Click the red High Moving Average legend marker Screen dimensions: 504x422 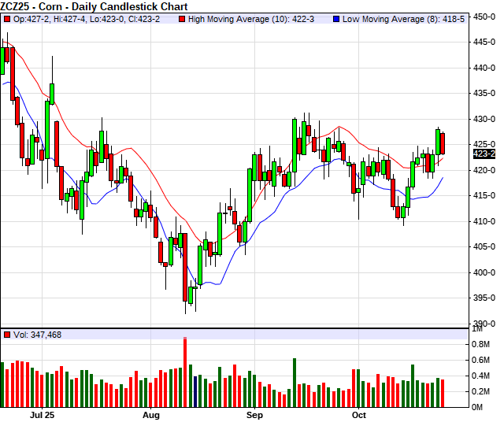pyautogui.click(x=183, y=17)
